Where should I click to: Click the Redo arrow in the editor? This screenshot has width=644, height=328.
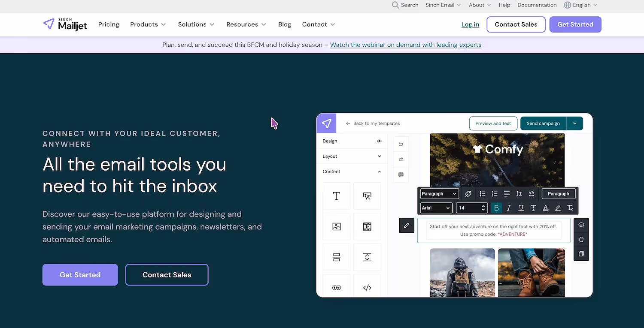(x=401, y=159)
